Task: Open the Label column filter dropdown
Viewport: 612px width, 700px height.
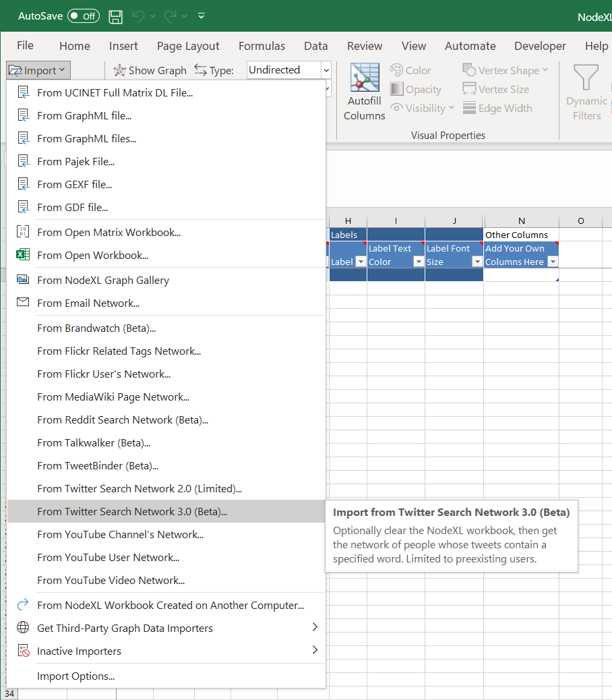Action: (360, 262)
